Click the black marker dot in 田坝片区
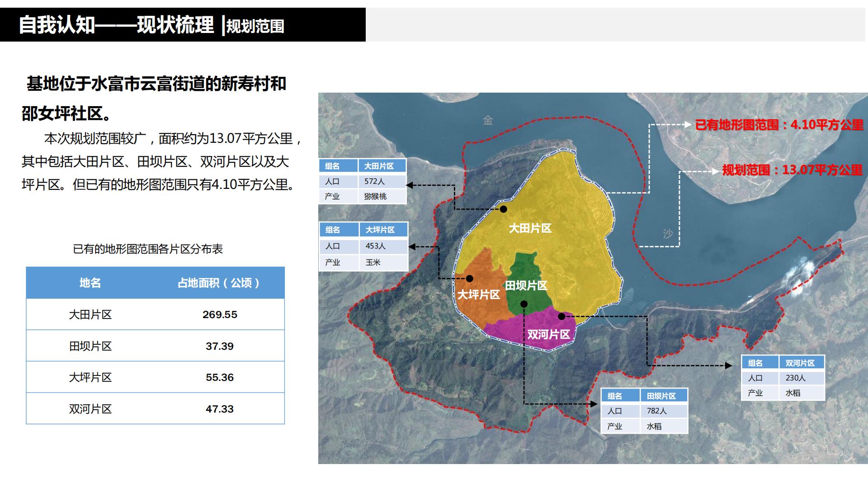This screenshot has width=868, height=488. pyautogui.click(x=524, y=304)
